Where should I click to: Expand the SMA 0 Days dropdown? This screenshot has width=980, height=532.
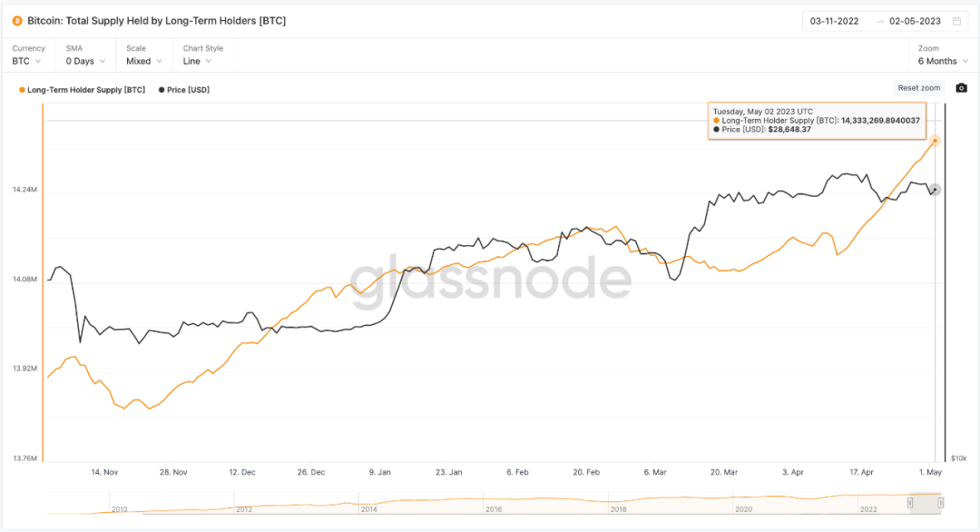pos(84,61)
